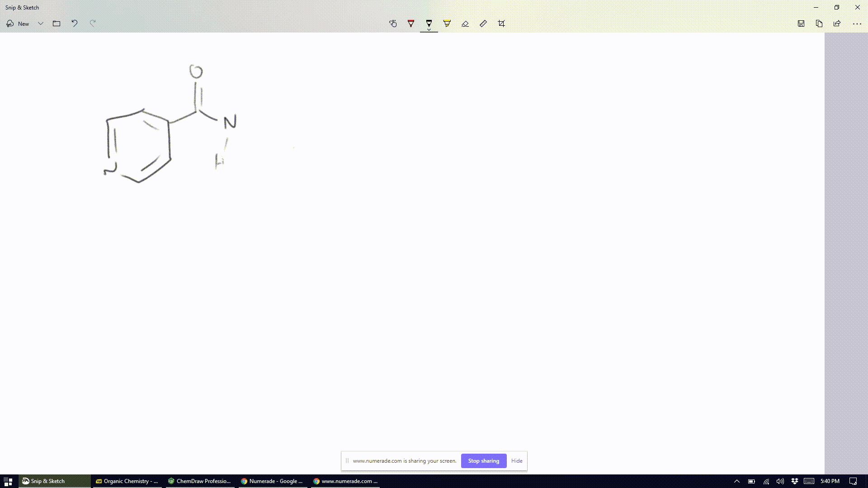Click the undo button
This screenshot has width=868, height=488.
(75, 23)
